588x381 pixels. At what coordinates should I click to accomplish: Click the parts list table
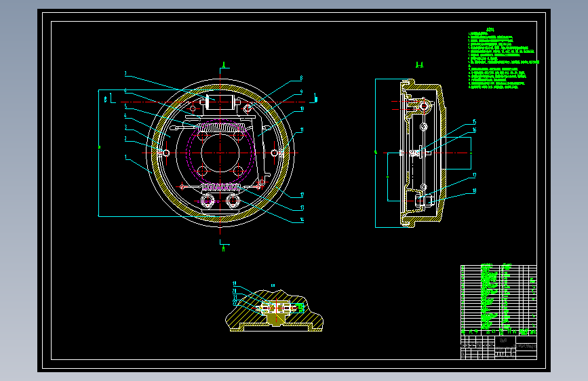[x=498, y=300]
